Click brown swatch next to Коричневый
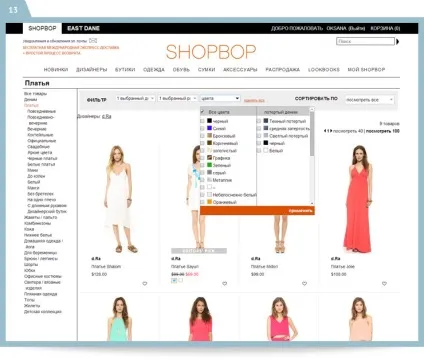The width and height of the screenshot is (424, 360). coord(209,143)
